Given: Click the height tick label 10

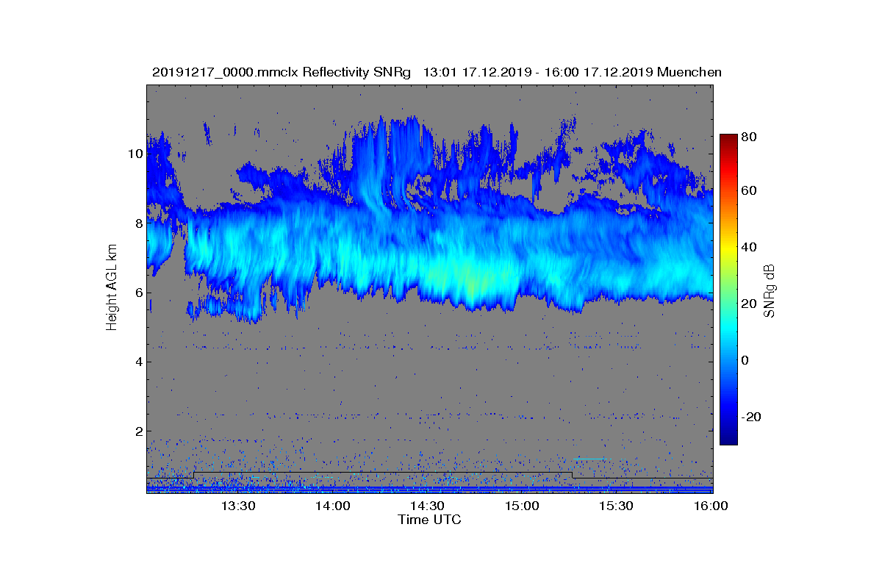Looking at the screenshot, I should (135, 154).
